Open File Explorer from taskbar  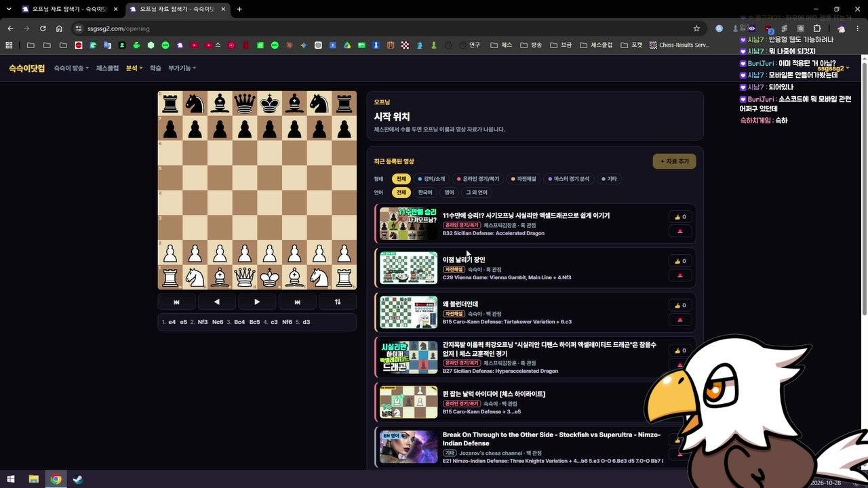(x=33, y=479)
